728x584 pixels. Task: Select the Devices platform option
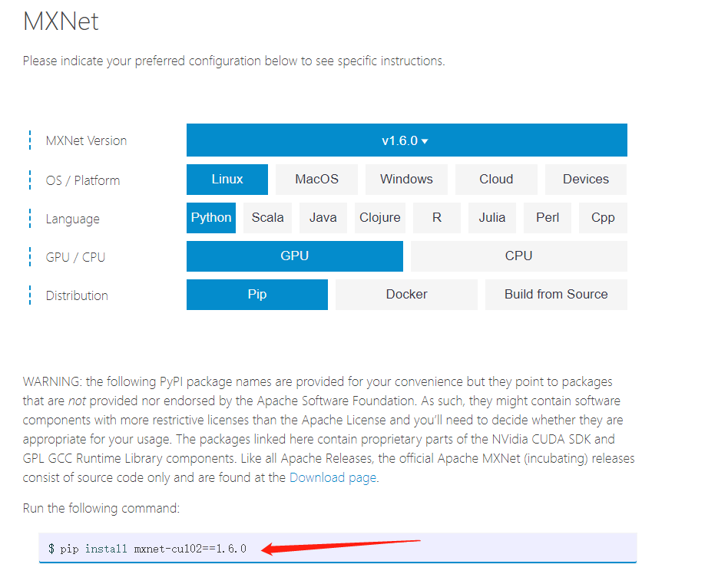tap(586, 179)
